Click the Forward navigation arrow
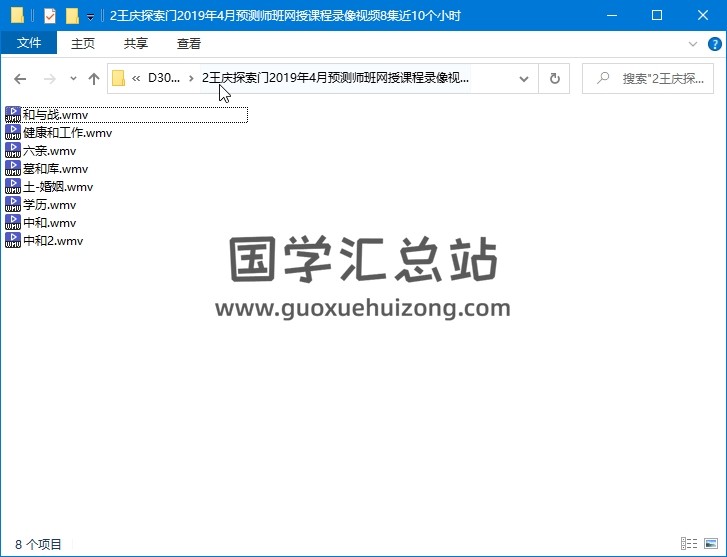 tap(48, 79)
